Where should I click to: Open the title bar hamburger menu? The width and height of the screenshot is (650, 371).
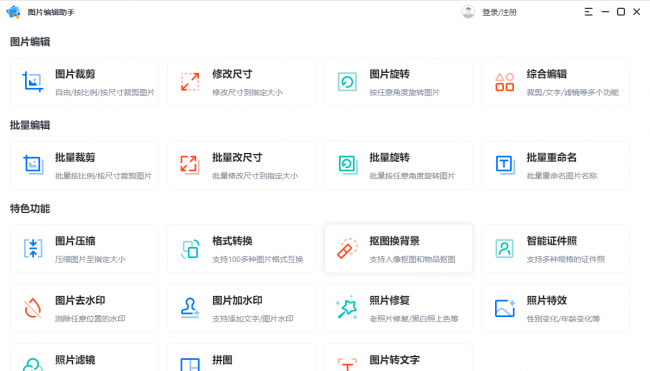(588, 12)
